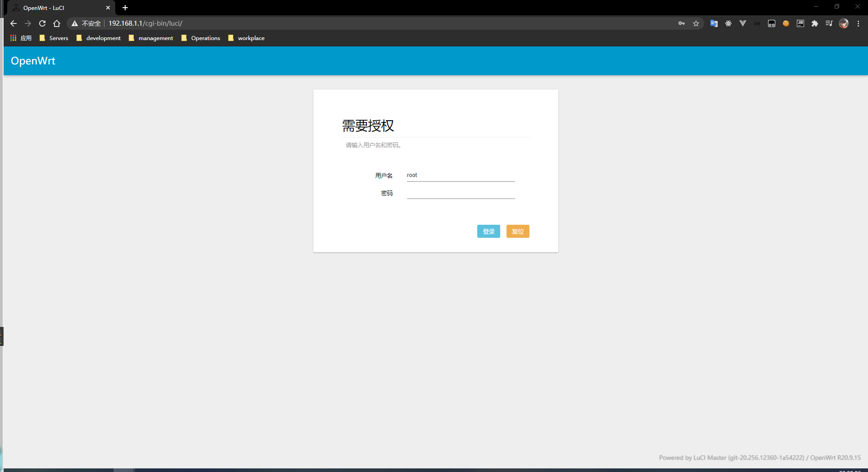Minimize the browser window
The image size is (868, 472).
[x=816, y=7]
